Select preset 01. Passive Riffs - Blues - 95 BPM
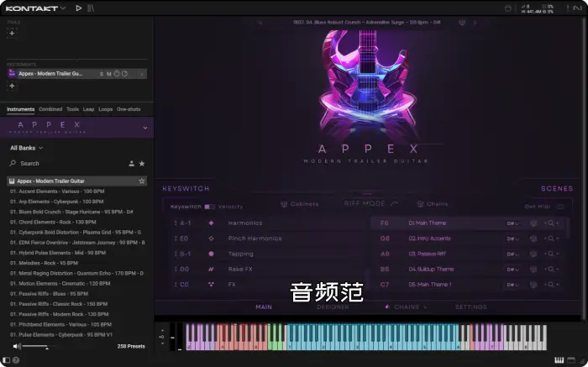The height and width of the screenshot is (367, 588). click(49, 294)
